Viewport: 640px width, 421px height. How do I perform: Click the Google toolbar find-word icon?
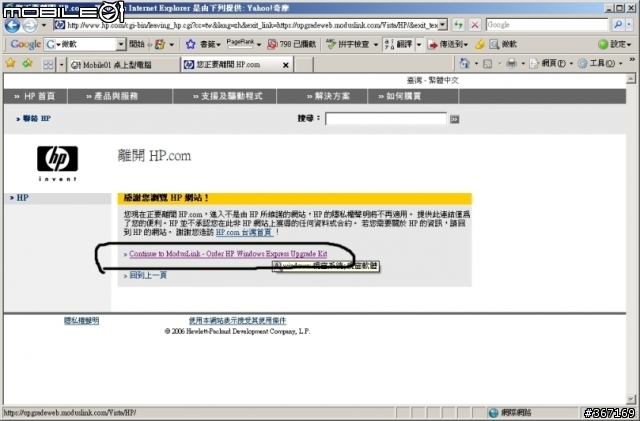tap(494, 44)
